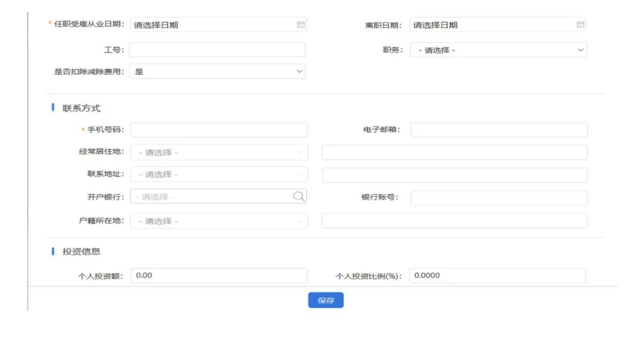
Task: Click the 联系地址 label
Action: [x=105, y=174]
